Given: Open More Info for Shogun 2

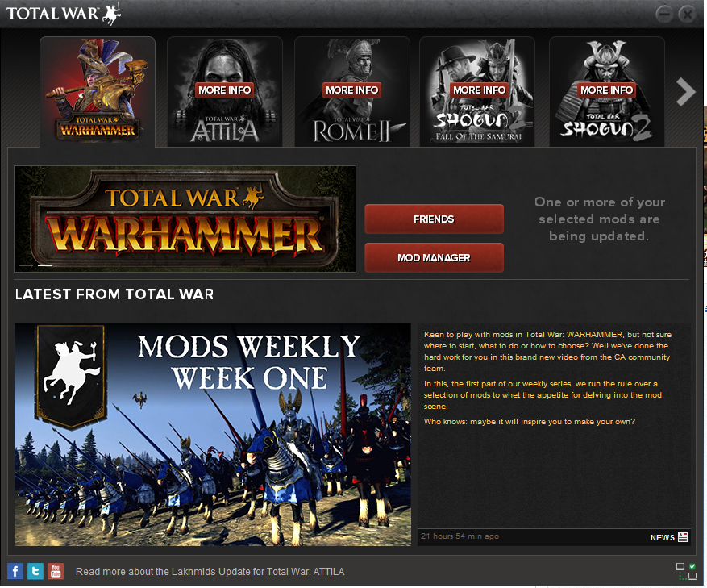Looking at the screenshot, I should coord(606,90).
